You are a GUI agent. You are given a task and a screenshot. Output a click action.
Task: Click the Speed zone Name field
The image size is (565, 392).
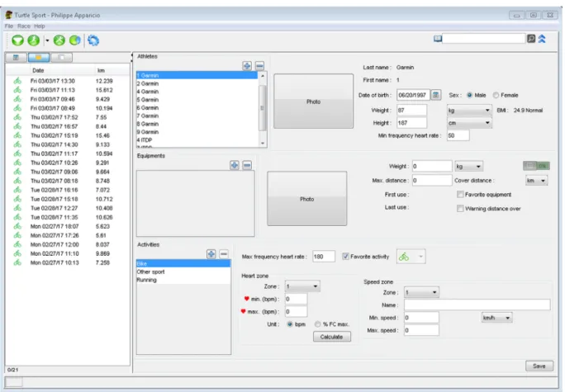point(477,305)
